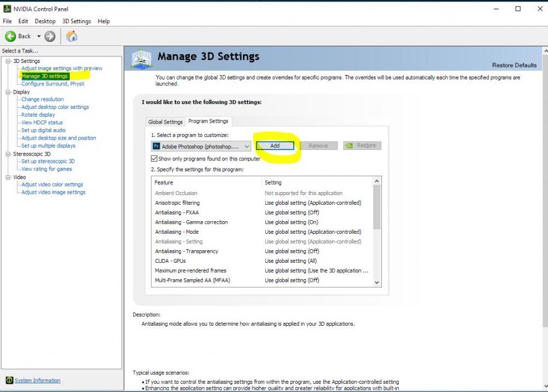Open Set up stereoscopic 3D
Viewport: 548px width, 392px height.
[x=48, y=162]
